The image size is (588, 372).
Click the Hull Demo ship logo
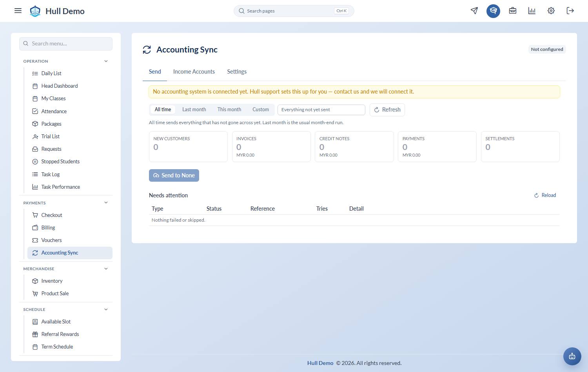(x=35, y=11)
